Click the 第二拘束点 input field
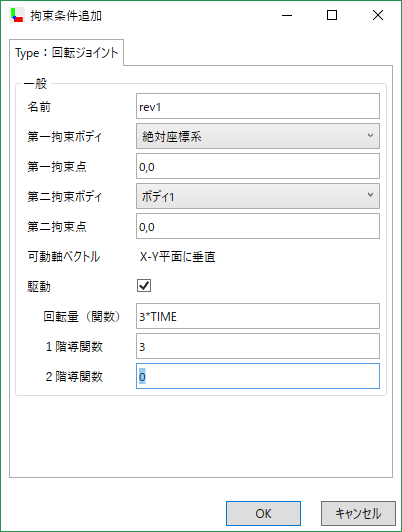Image resolution: width=402 pixels, height=532 pixels. 258,226
